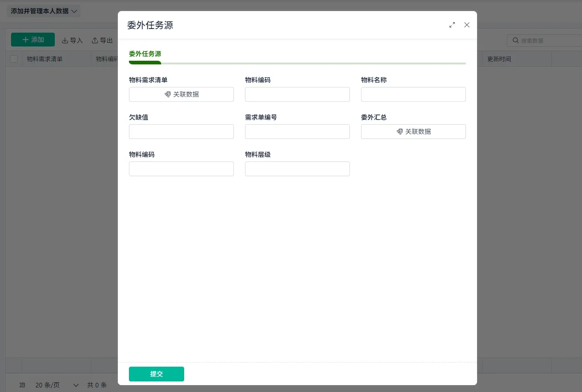Submit the form with 提交 button
Screen dimensions: 582x392
click(x=157, y=374)
